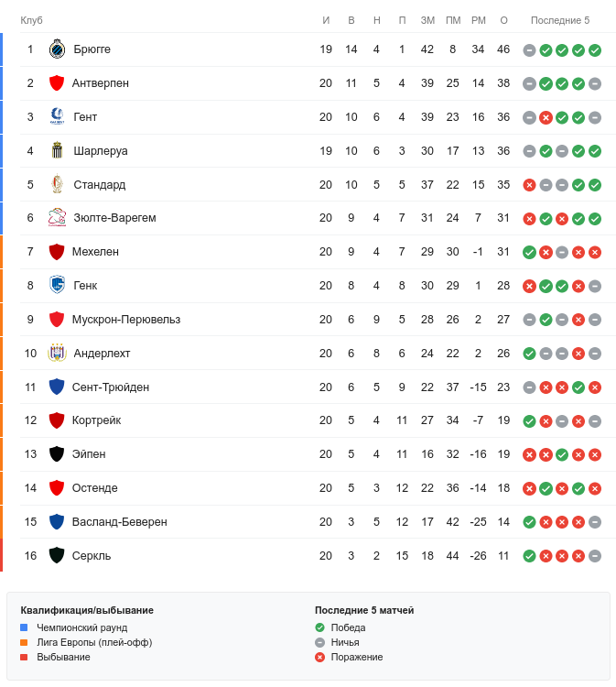This screenshot has height=687, width=616.
Task: Click the Последние 5 column header
Action: pos(560,20)
